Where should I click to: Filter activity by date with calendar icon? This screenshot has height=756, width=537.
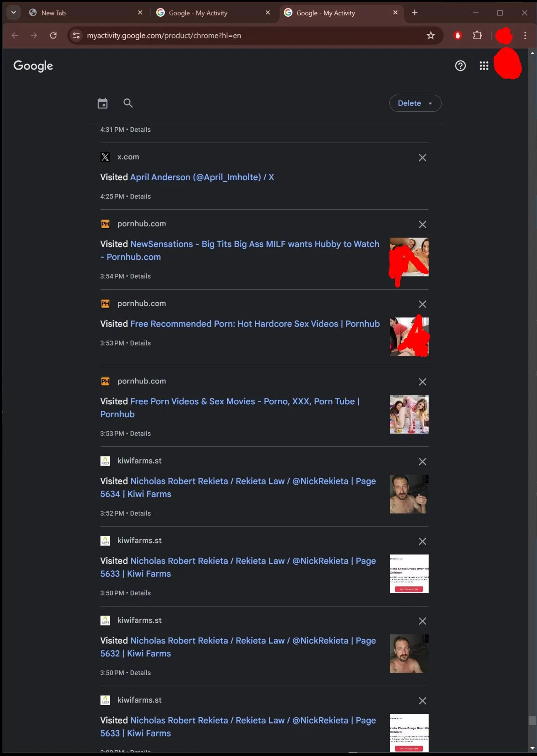pos(103,103)
